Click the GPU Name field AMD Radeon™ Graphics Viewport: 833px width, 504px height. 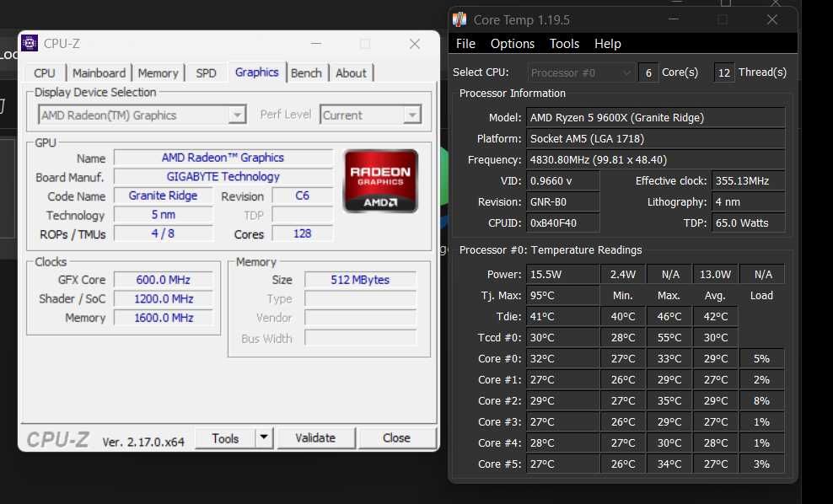click(x=223, y=158)
